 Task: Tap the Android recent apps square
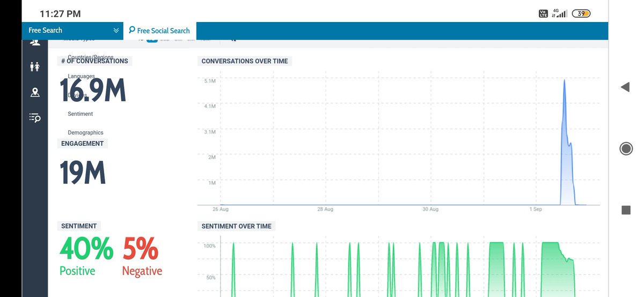click(x=626, y=210)
